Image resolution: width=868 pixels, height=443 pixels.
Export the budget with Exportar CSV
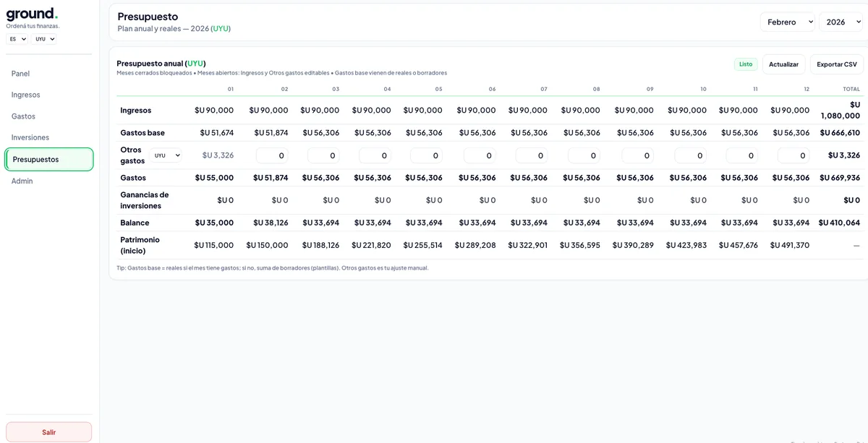[x=837, y=64]
